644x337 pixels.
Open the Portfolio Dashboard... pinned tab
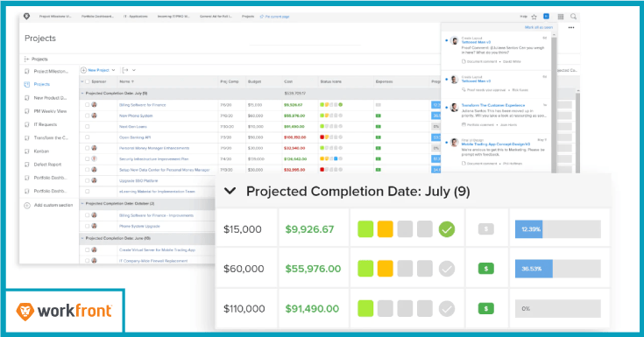(x=98, y=17)
